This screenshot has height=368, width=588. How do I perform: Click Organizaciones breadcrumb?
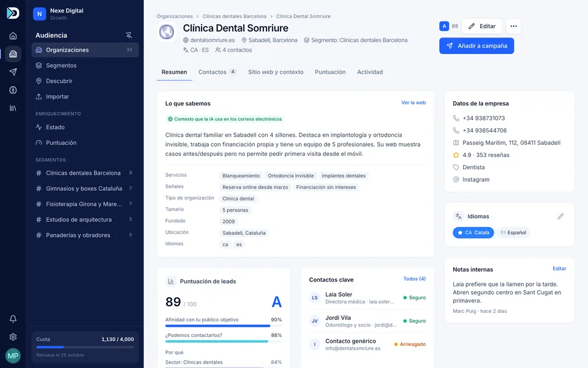175,16
